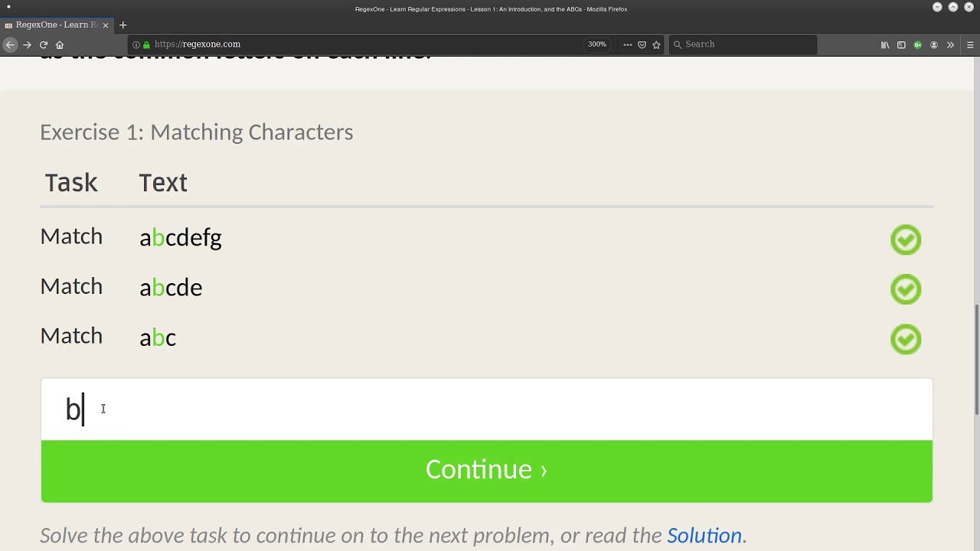Screen dimensions: 980x551
Task: Click the text 'abcdefg'
Action: pos(181,238)
